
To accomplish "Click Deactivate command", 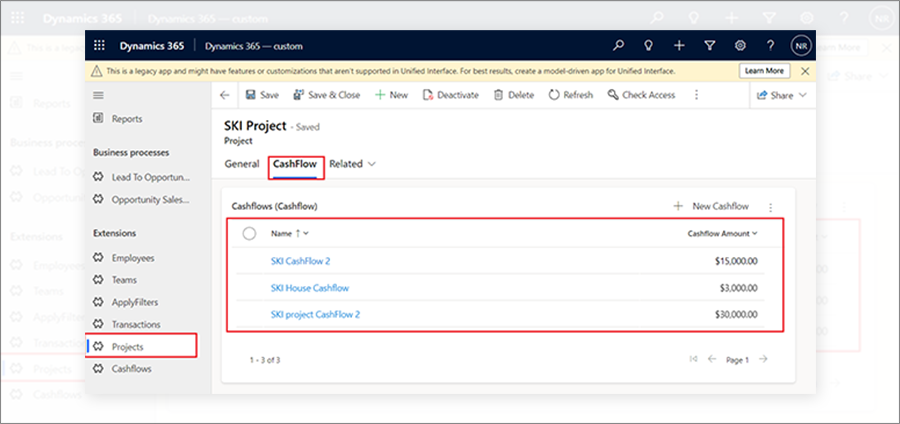I will coord(451,95).
